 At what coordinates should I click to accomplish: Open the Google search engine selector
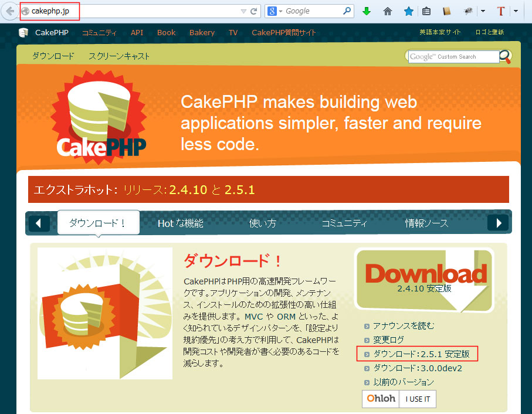[275, 11]
